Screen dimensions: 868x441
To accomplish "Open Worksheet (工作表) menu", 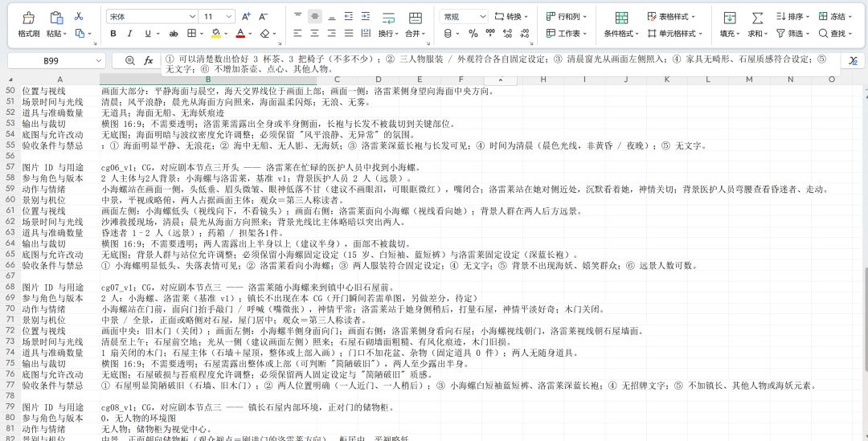I will [x=567, y=34].
